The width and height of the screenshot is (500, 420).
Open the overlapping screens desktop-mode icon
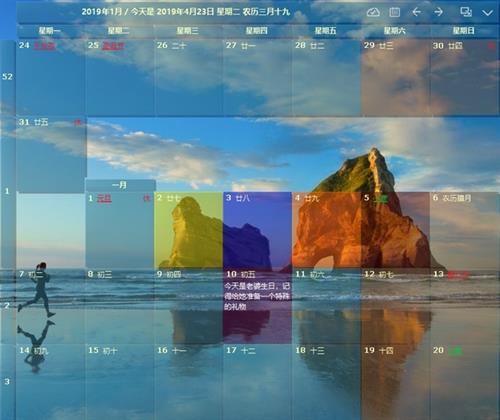pos(466,12)
